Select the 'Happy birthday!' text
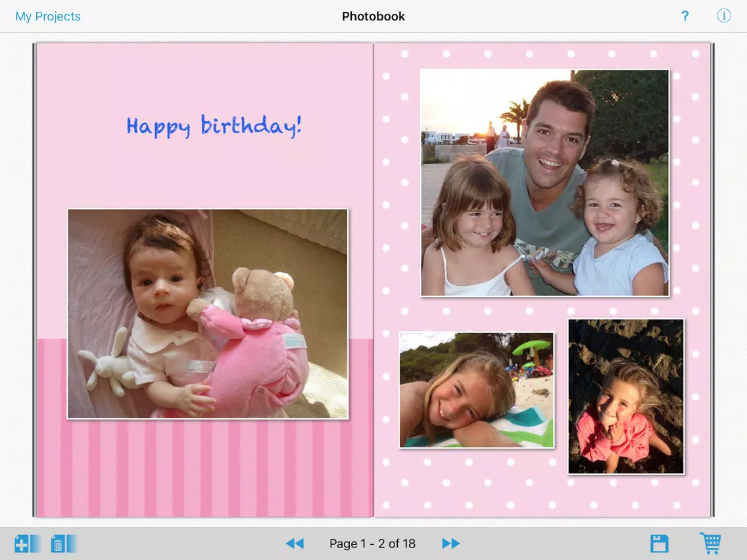This screenshot has height=560, width=747. [x=214, y=126]
